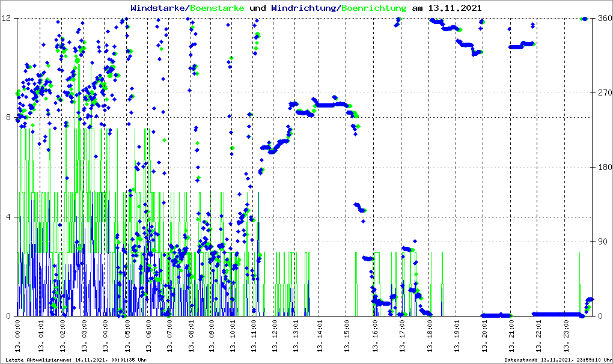Image resolution: width=613 pixels, height=364 pixels.
Task: Click the 180 value on right axis
Action: [x=604, y=167]
